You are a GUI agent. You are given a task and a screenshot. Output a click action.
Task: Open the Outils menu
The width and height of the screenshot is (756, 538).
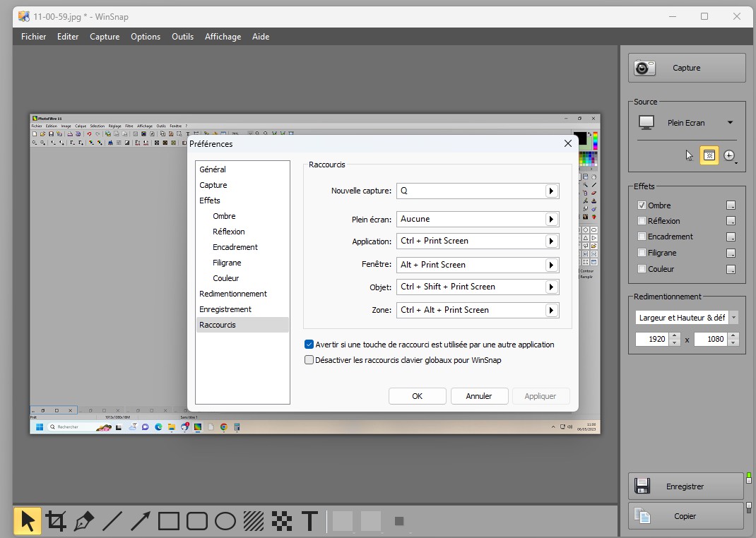[182, 37]
